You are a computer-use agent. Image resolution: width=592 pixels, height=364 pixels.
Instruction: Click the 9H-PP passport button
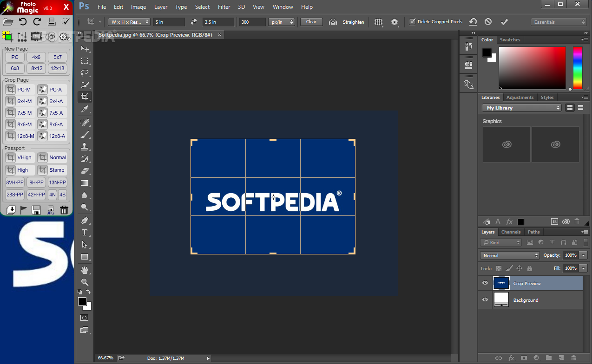[36, 182]
